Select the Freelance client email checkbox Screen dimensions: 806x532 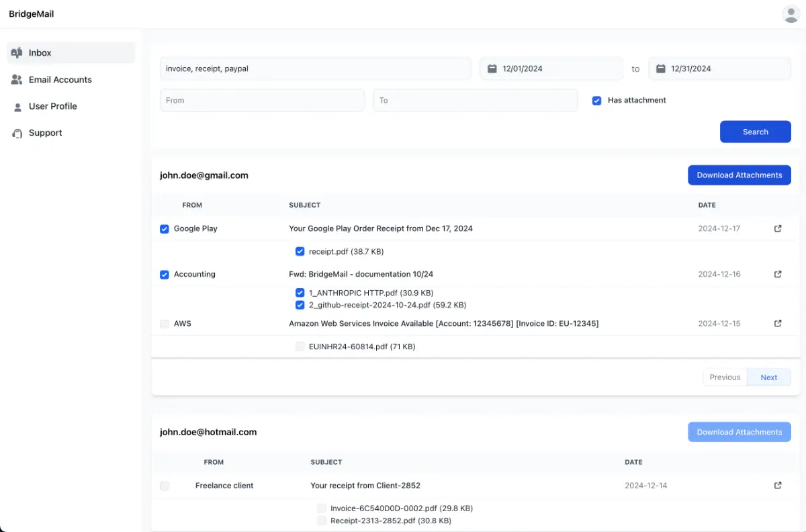[x=165, y=486]
